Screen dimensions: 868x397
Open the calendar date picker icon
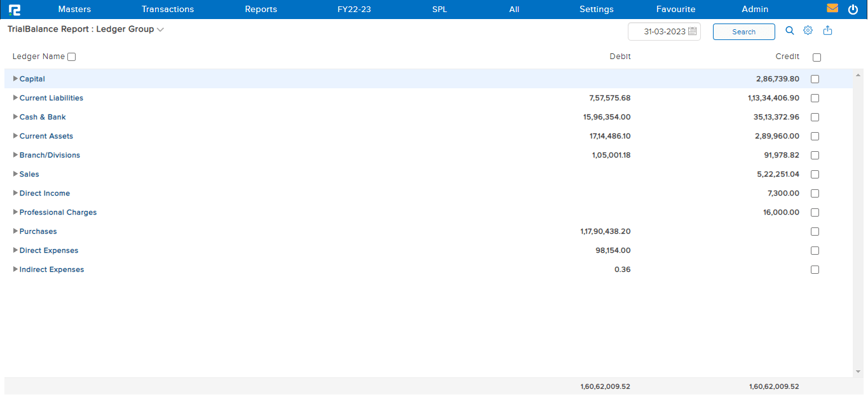693,31
